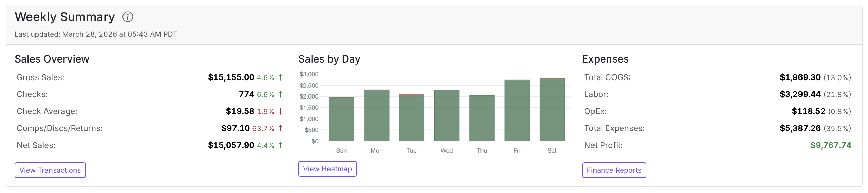Click the Sales by Day heading
868x193 pixels.
click(329, 59)
